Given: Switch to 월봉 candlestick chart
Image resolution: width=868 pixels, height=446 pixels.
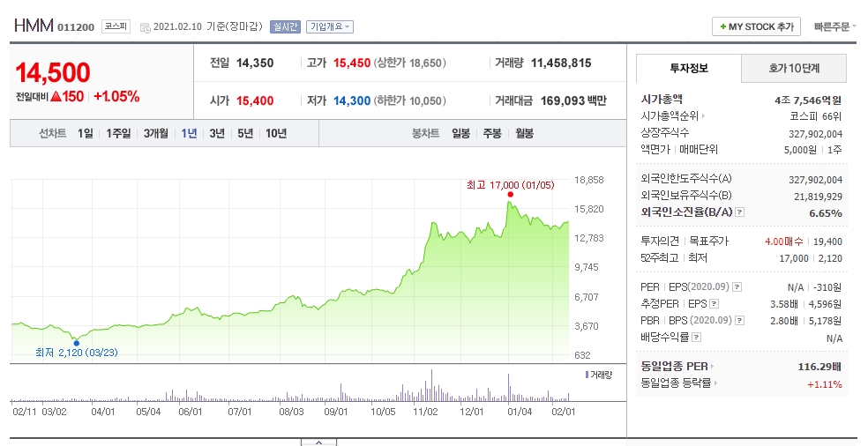Looking at the screenshot, I should tap(524, 133).
